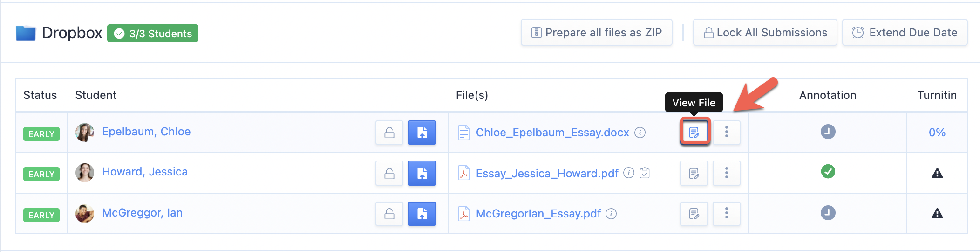The height and width of the screenshot is (252, 980).
Task: Click Turnitin warning triangle for Howard, Jessica
Action: point(937,173)
